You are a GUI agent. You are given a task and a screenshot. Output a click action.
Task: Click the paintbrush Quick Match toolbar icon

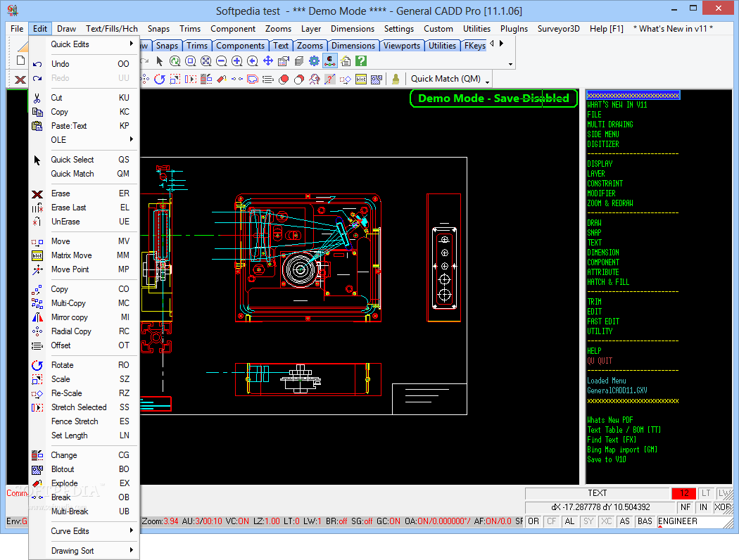tap(396, 79)
